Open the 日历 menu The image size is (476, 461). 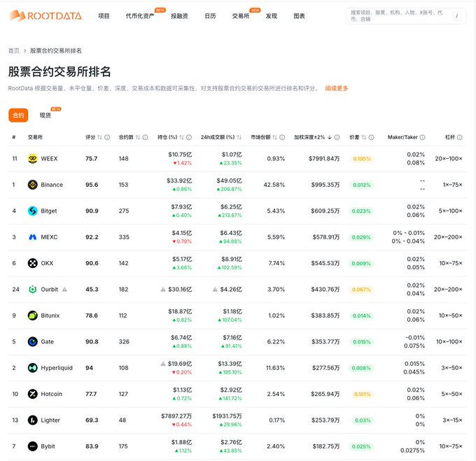[210, 16]
